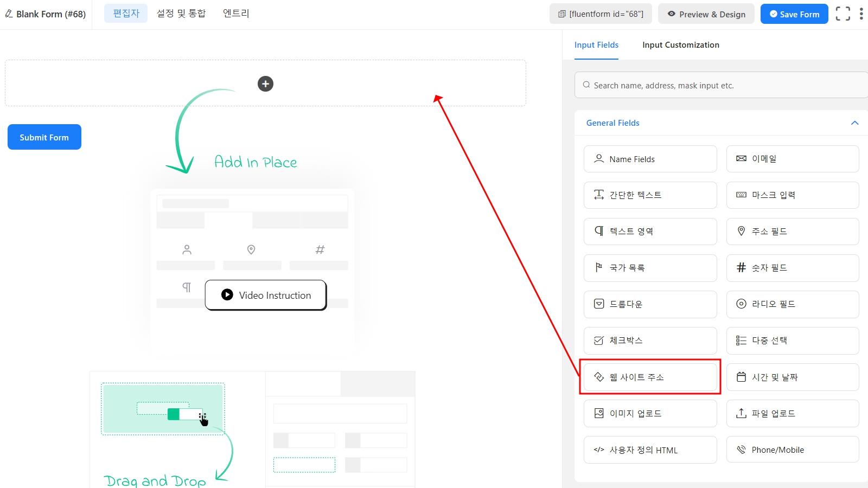The width and height of the screenshot is (868, 488).
Task: Click the Drag and Drop illustration thumbnail
Action: tap(163, 409)
